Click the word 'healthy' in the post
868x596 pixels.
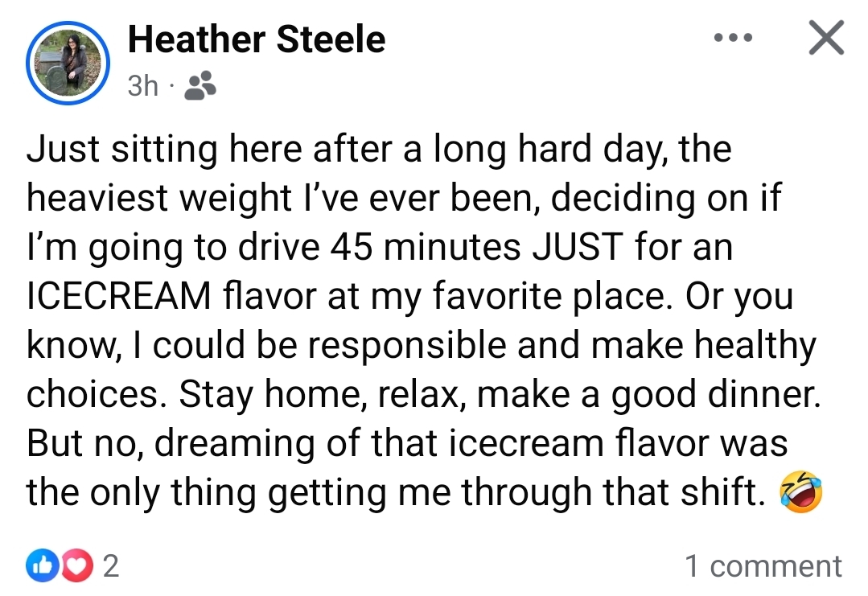[x=755, y=347]
